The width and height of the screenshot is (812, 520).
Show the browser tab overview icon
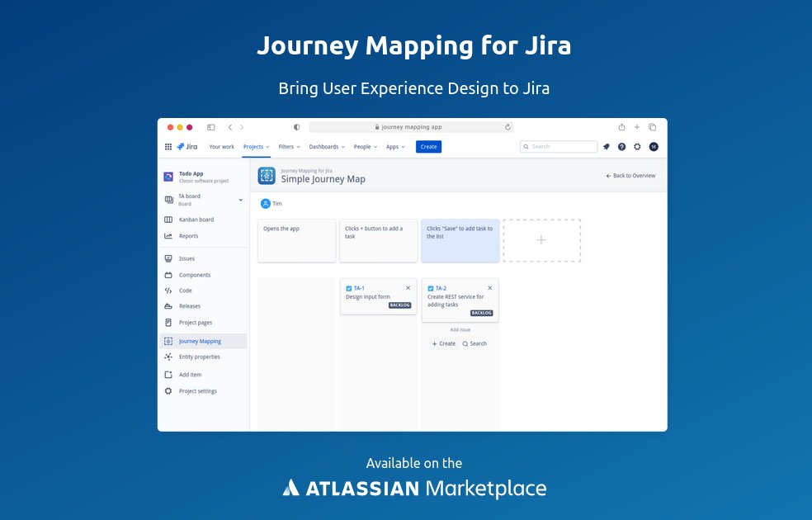click(653, 127)
